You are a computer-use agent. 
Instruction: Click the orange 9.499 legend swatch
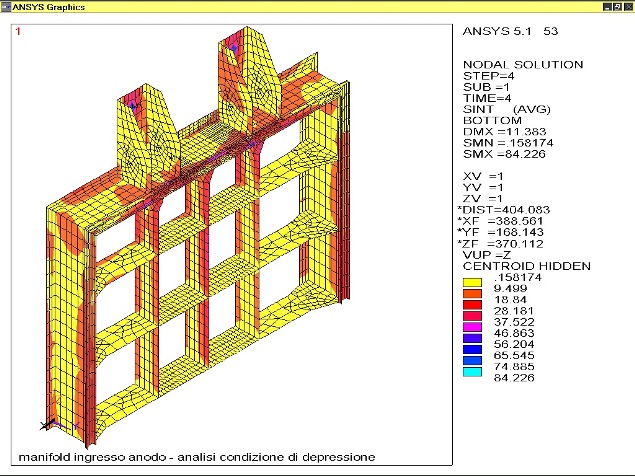click(x=472, y=293)
